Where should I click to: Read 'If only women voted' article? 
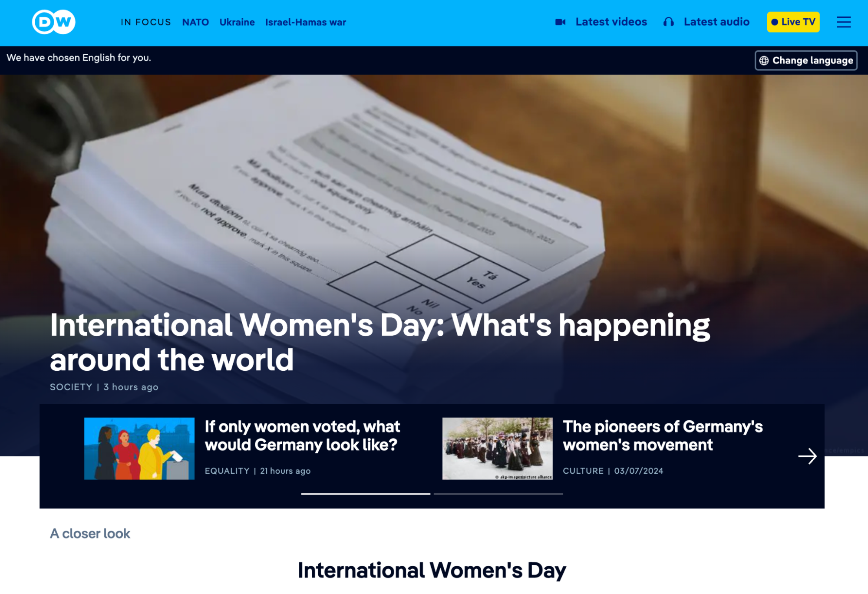(x=302, y=436)
